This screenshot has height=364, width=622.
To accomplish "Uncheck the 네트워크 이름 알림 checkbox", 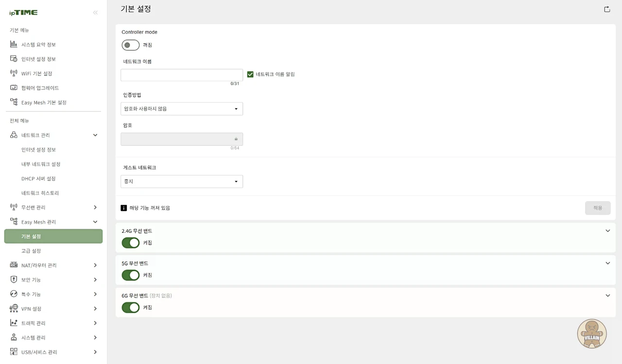I will (x=250, y=74).
